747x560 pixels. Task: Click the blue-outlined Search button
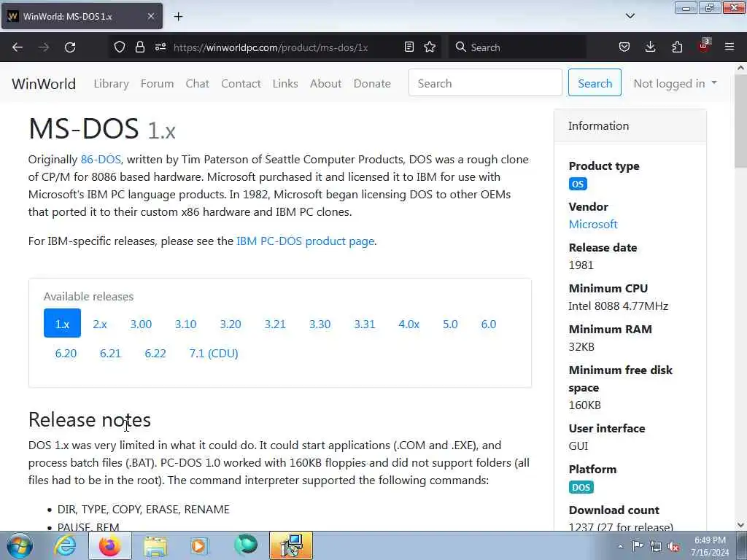[595, 83]
